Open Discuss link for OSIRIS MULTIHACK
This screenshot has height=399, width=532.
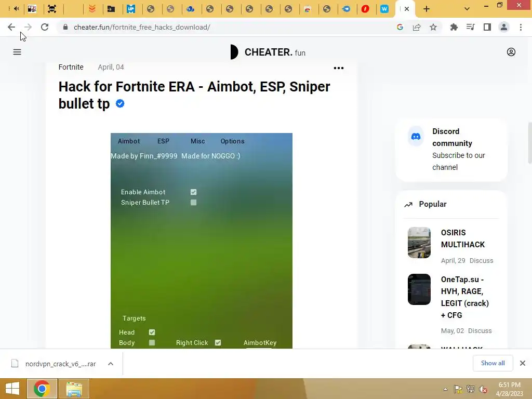(x=481, y=261)
